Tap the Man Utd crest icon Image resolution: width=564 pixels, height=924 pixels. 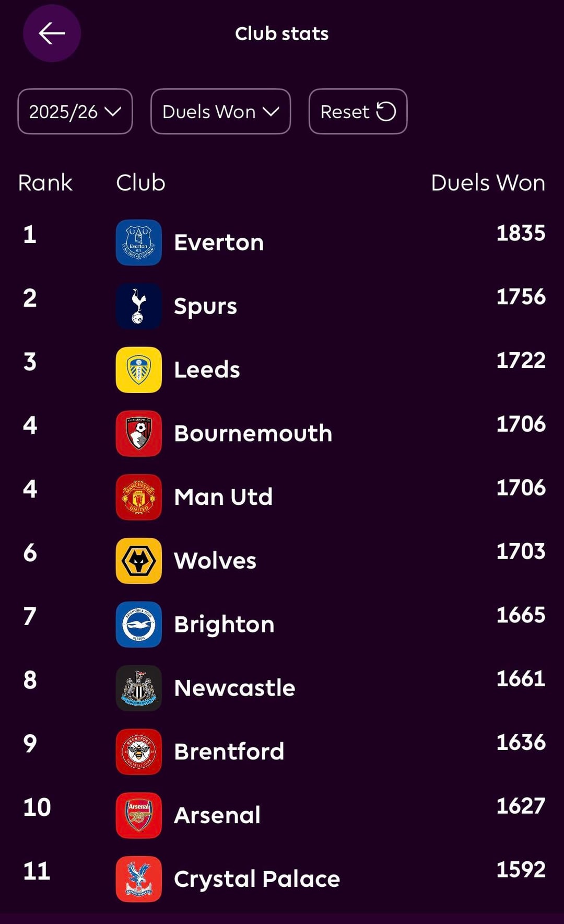(x=138, y=497)
